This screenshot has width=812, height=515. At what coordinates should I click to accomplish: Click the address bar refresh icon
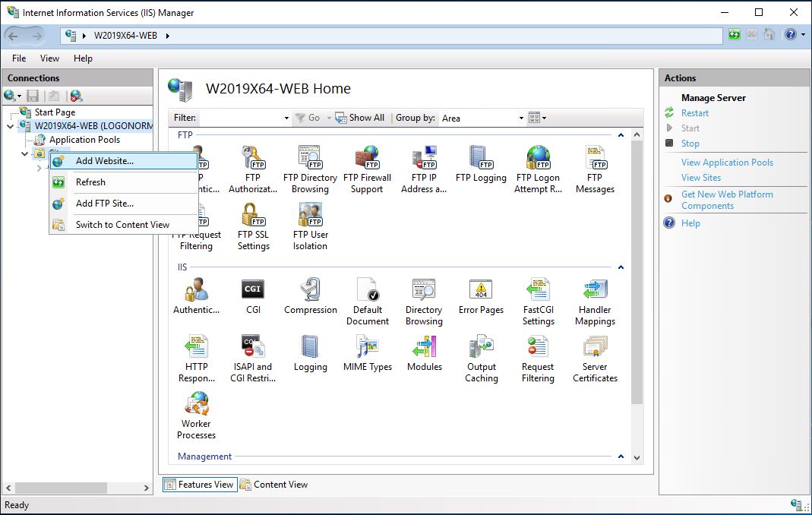click(x=735, y=35)
